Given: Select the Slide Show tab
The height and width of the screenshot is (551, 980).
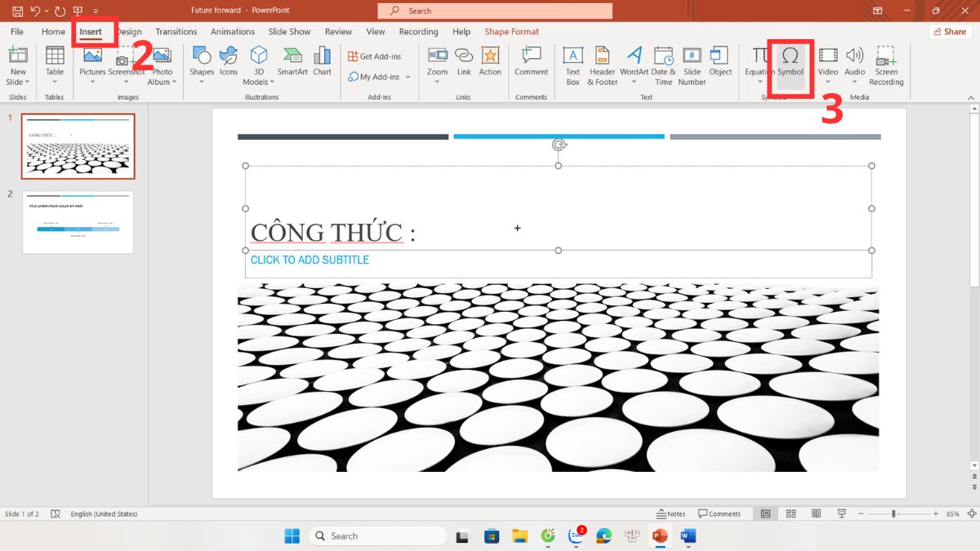Looking at the screenshot, I should pos(289,32).
